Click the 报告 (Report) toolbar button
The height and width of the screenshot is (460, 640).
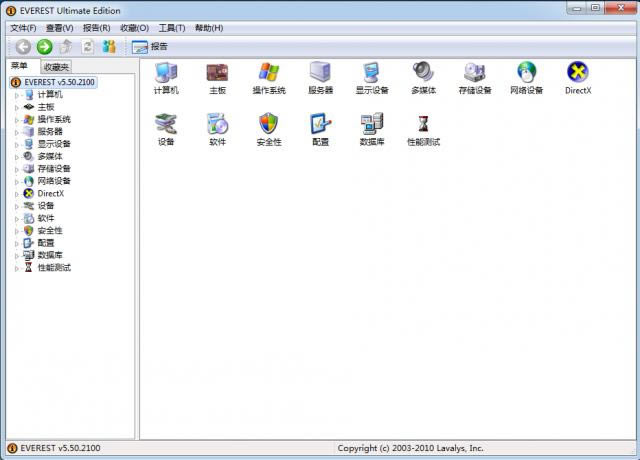pyautogui.click(x=149, y=47)
